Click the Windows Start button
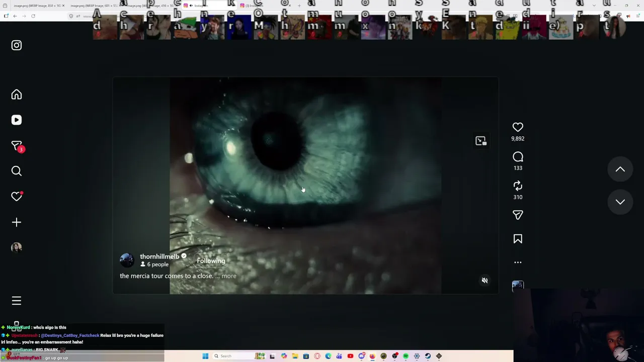 [205, 356]
